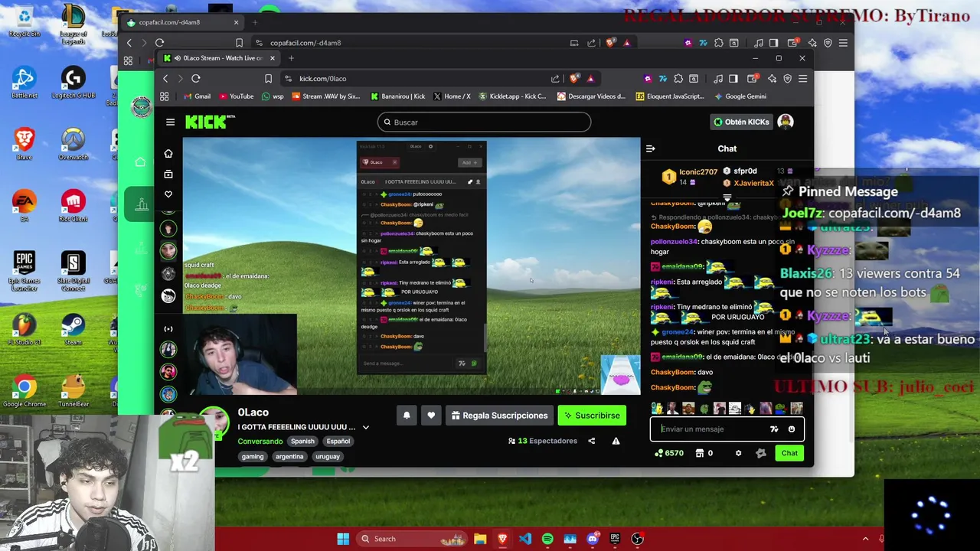Click Brave Shields icon in address bar
980x551 pixels.
point(575,79)
